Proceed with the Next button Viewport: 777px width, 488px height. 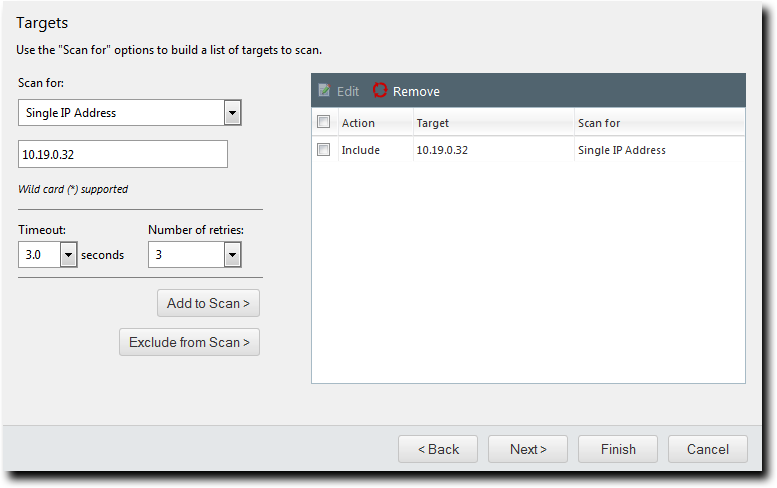click(528, 449)
